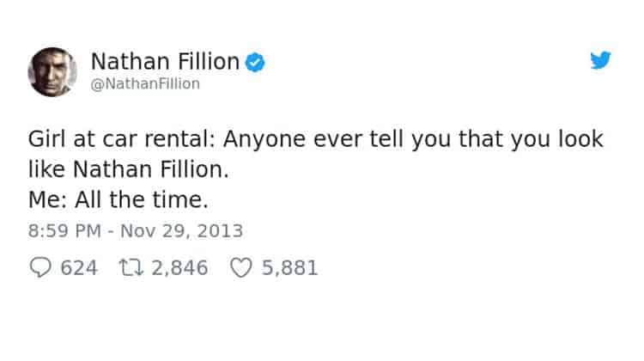
Task: Click the 5,881 likes count
Action: coord(289,268)
